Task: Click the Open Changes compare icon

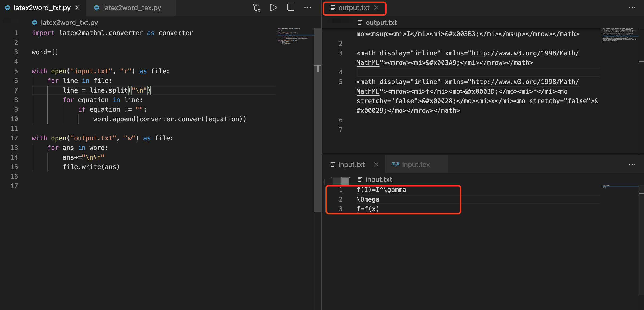Action: 256,8
